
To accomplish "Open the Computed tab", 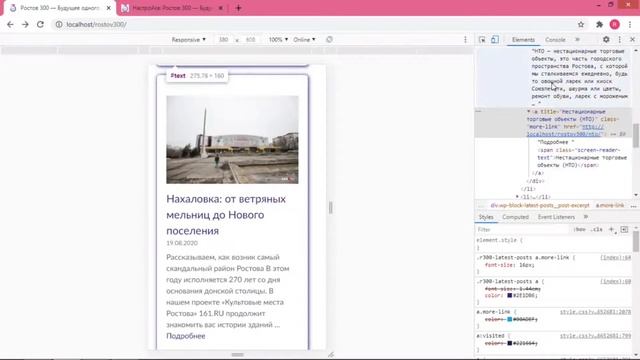I will 515,217.
